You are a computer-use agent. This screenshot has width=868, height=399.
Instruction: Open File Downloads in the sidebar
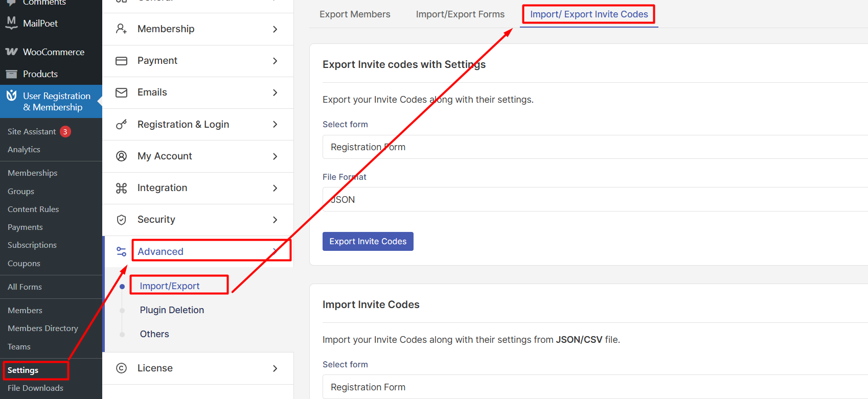click(x=35, y=388)
